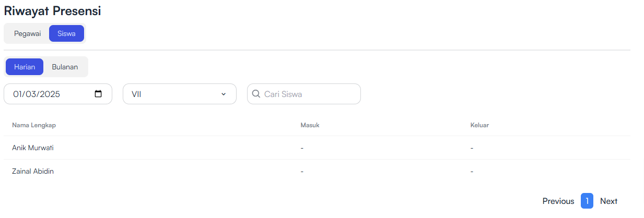Go to the Previous page

(558, 201)
